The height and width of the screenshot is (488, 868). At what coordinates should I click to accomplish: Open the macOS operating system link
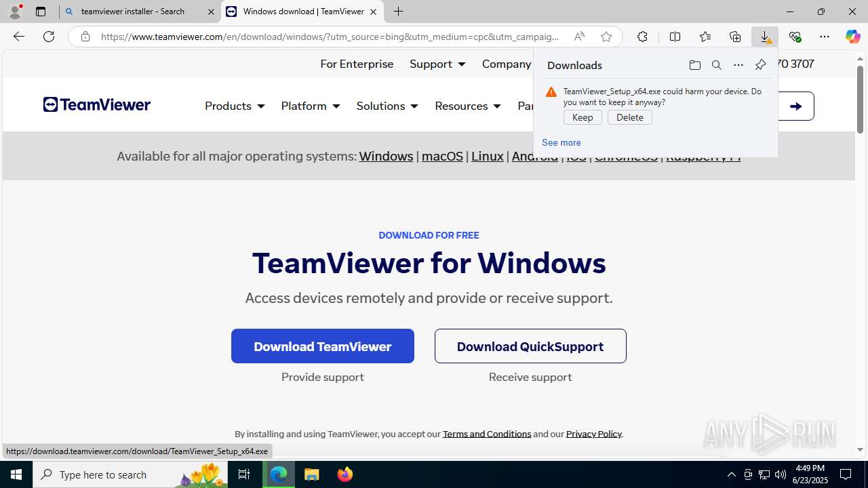[x=442, y=156]
